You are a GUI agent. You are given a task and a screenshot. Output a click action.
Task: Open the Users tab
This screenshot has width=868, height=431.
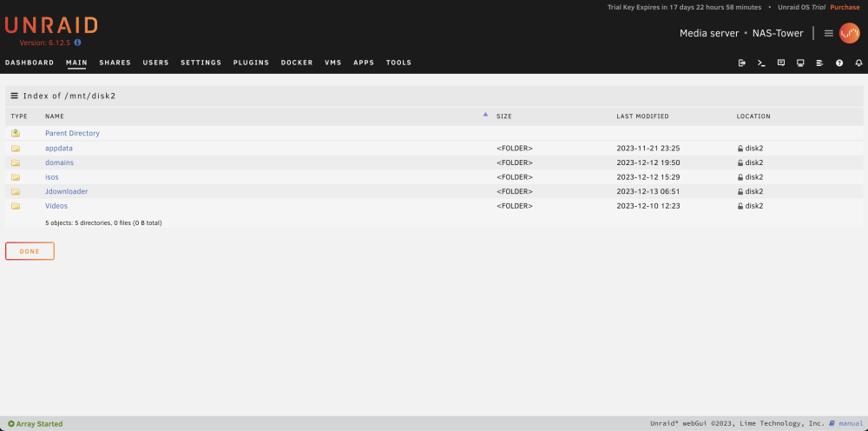coord(155,63)
